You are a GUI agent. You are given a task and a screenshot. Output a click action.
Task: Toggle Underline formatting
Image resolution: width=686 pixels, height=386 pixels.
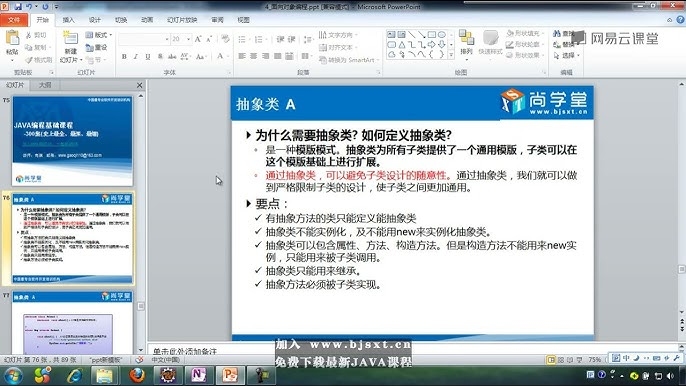(148, 56)
